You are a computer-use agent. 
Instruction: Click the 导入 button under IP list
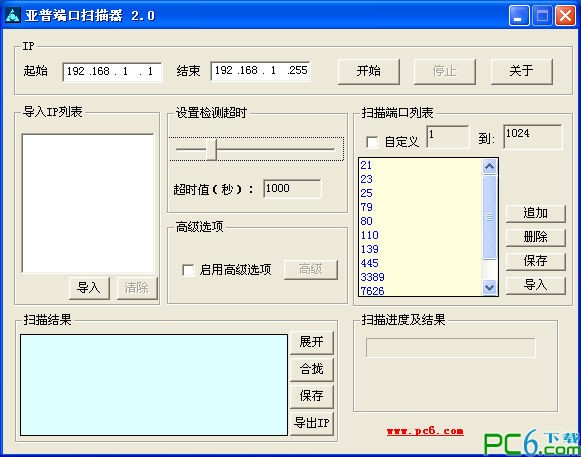click(x=89, y=288)
